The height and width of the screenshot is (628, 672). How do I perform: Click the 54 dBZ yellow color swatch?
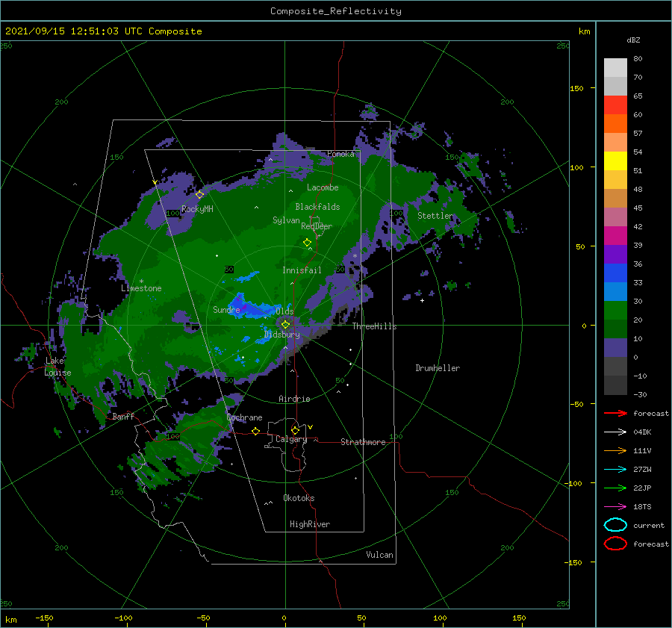[615, 161]
